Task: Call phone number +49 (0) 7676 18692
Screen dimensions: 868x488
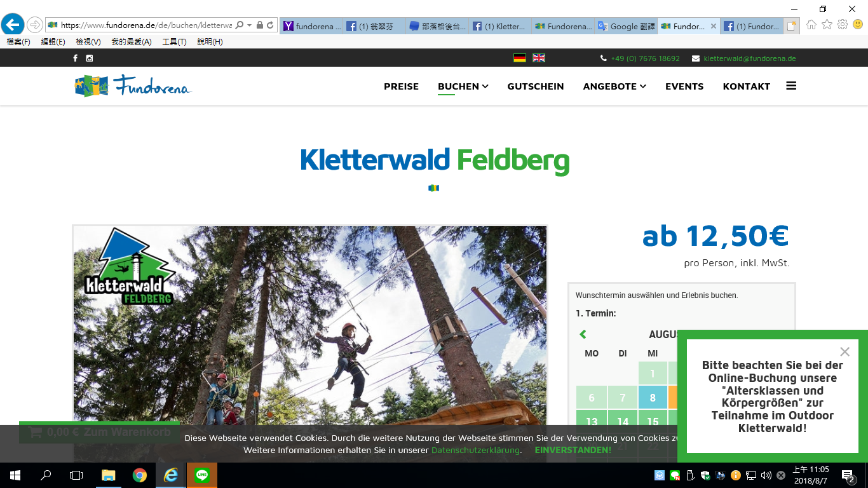Action: pyautogui.click(x=645, y=58)
